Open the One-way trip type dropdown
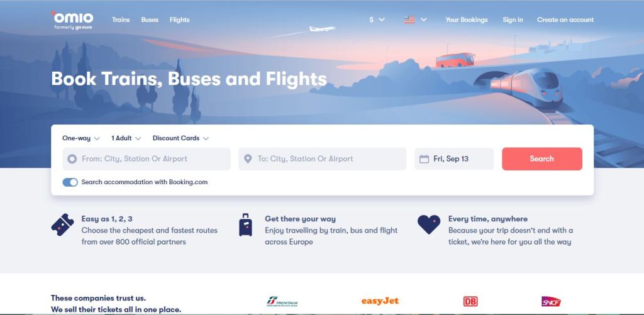The width and height of the screenshot is (644, 315). 81,138
